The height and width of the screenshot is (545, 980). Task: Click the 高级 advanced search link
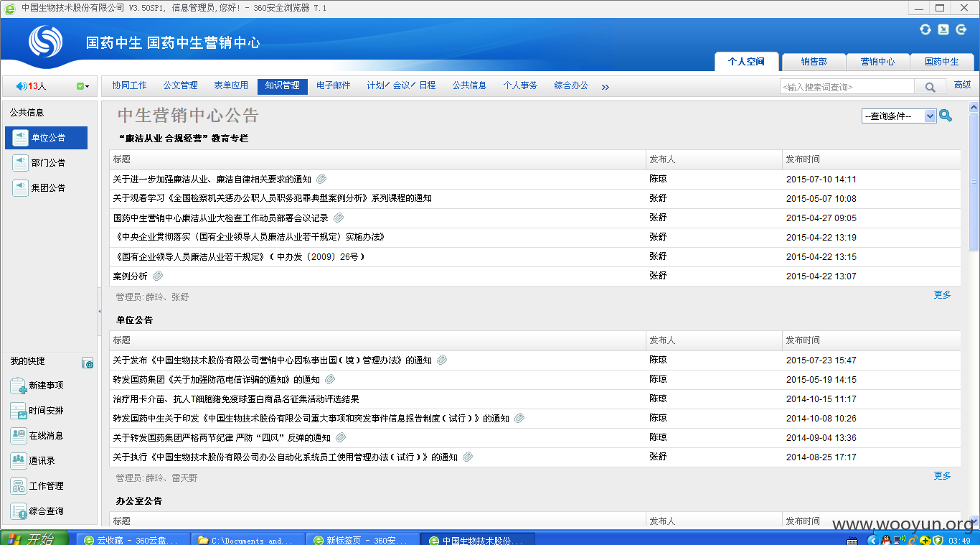[962, 85]
